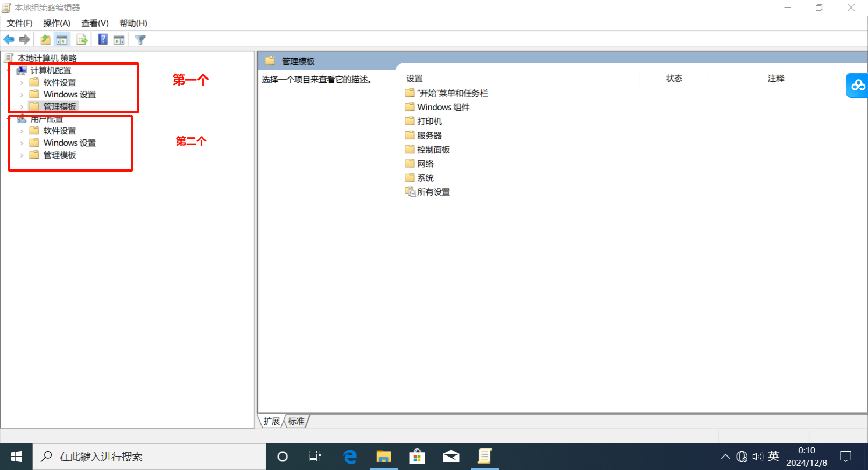This screenshot has height=470, width=868.
Task: Click the Up one level folder icon
Action: tap(46, 39)
